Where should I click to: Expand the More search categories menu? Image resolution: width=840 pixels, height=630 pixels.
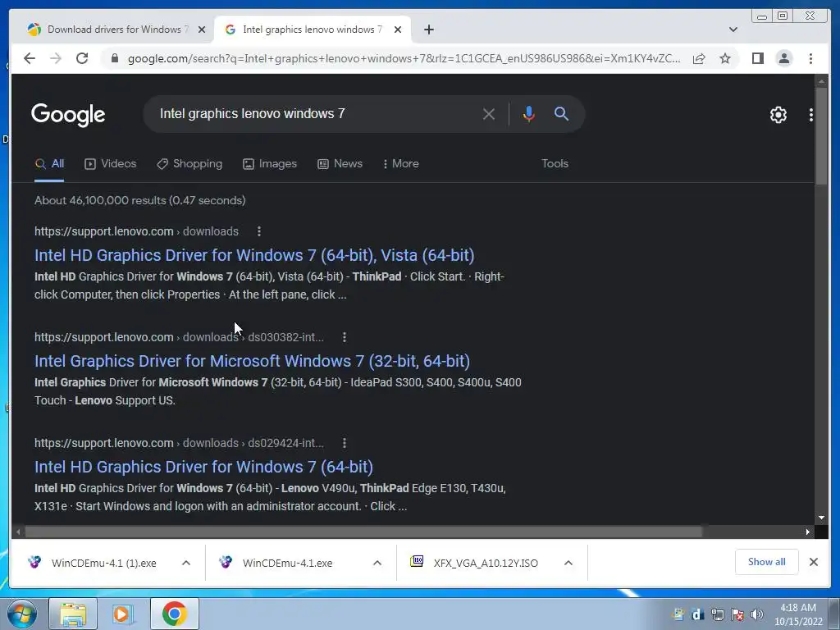tap(400, 164)
